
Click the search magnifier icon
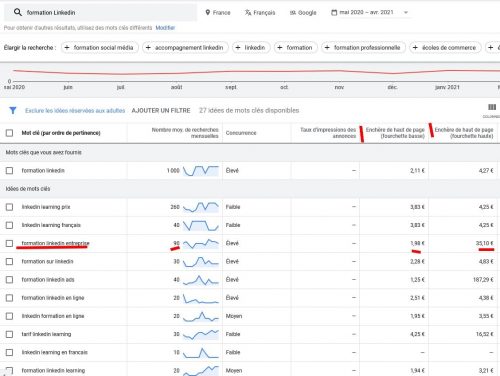point(18,12)
